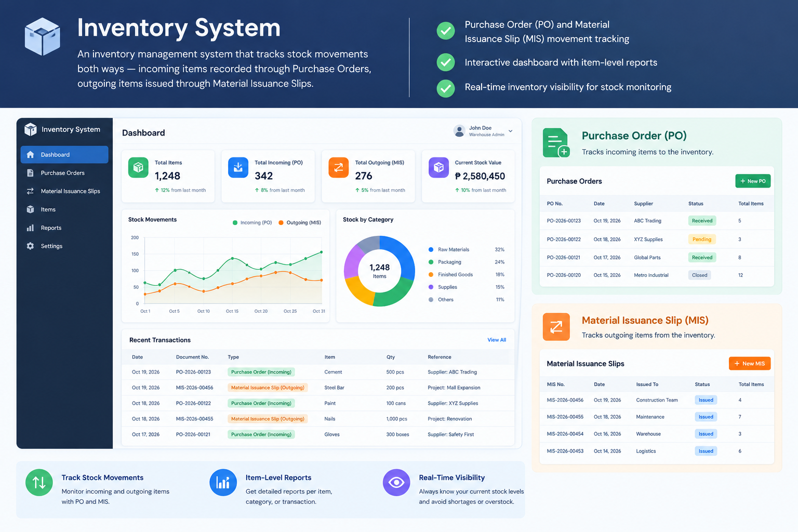Select PO-2026-00120 in the Purchase Orders table
798x532 pixels.
pyautogui.click(x=564, y=275)
